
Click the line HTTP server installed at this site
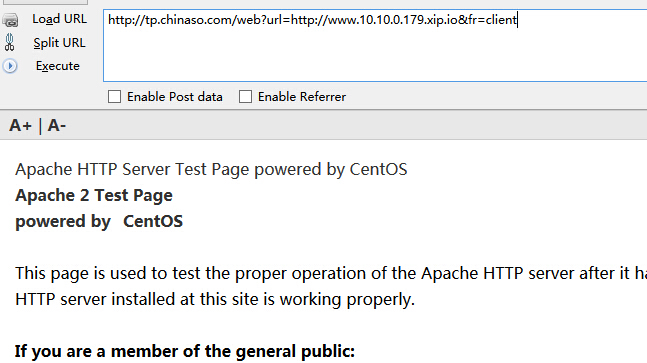pyautogui.click(x=215, y=299)
